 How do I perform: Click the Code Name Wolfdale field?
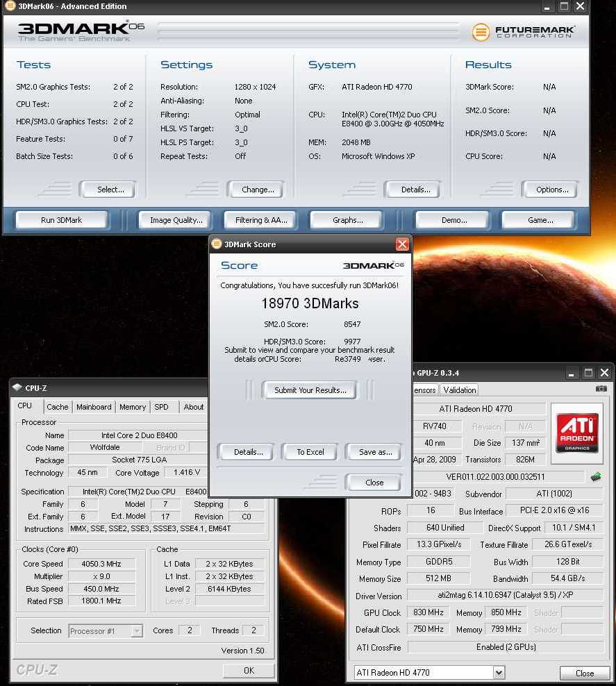pyautogui.click(x=105, y=447)
